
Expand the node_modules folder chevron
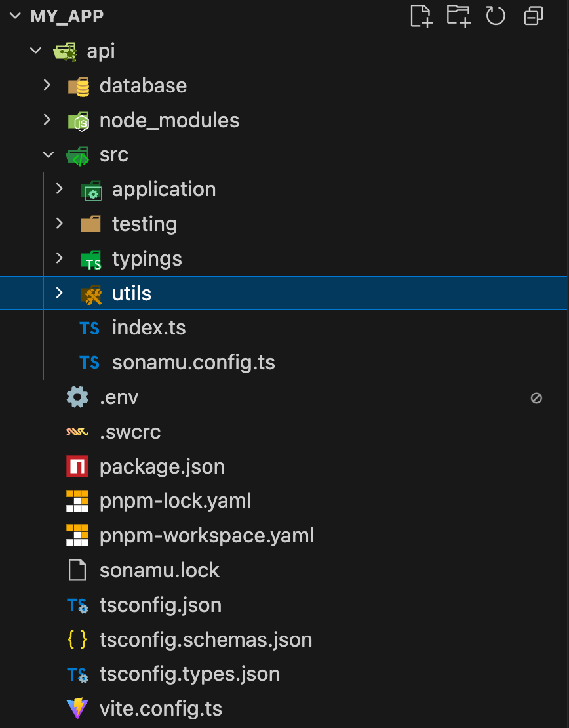[47, 120]
